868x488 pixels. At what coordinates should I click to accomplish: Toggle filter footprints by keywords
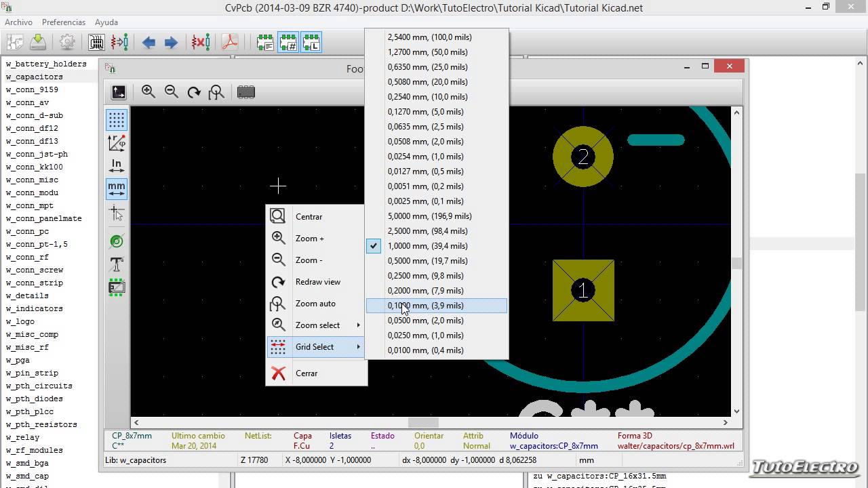tap(265, 43)
